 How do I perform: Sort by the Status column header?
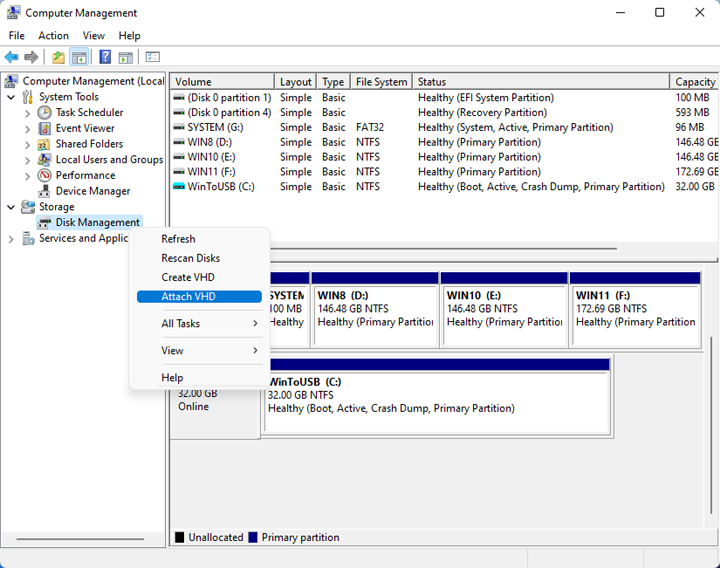(x=541, y=82)
